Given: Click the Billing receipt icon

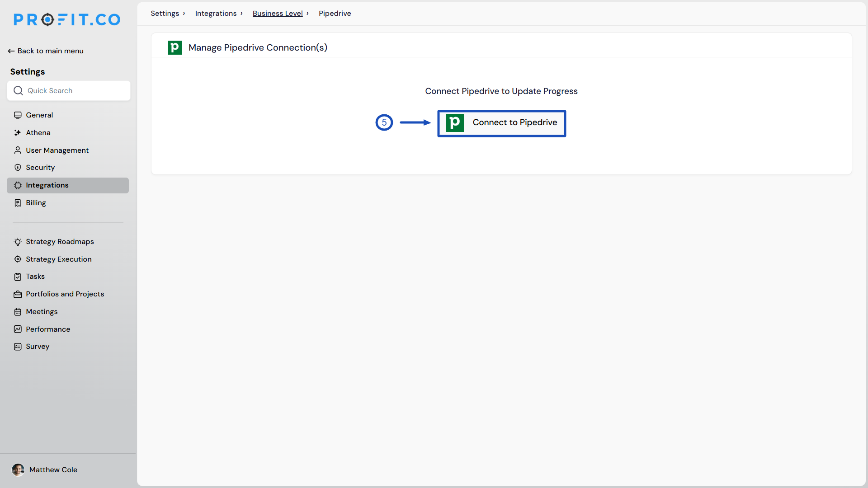Looking at the screenshot, I should click(18, 203).
